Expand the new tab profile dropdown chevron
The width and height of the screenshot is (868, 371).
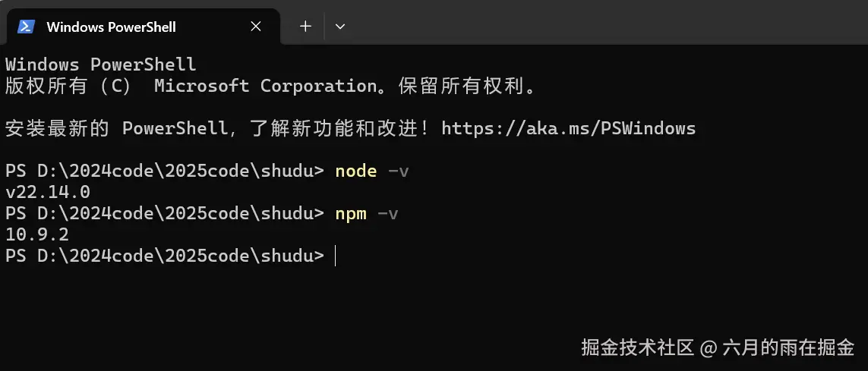[x=340, y=27]
